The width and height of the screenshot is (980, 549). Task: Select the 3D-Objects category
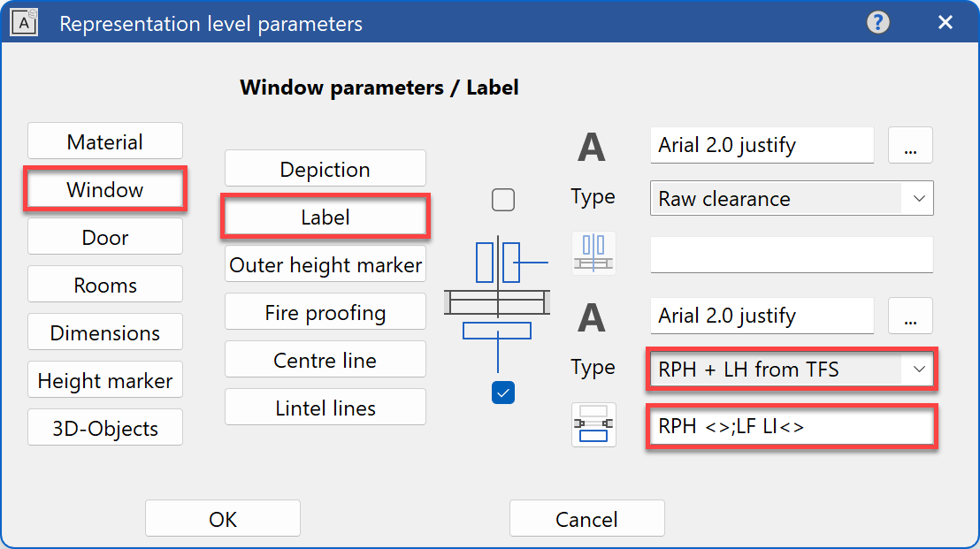(104, 427)
